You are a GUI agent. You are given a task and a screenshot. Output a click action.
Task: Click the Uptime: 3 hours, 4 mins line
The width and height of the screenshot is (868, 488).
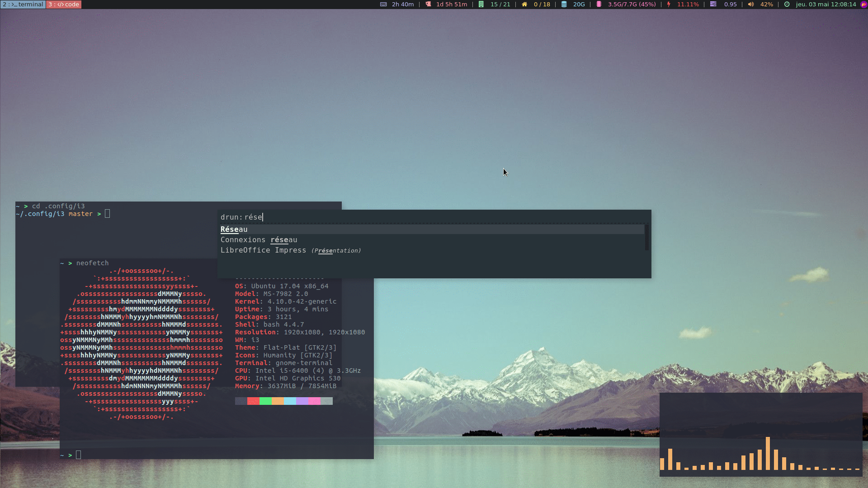pyautogui.click(x=282, y=309)
